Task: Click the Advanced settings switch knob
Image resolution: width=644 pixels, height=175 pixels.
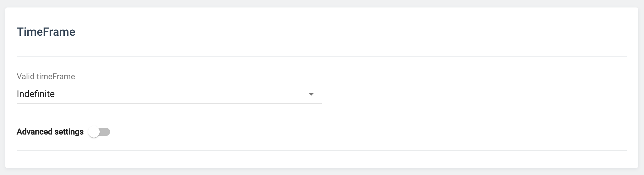Action: (94, 132)
